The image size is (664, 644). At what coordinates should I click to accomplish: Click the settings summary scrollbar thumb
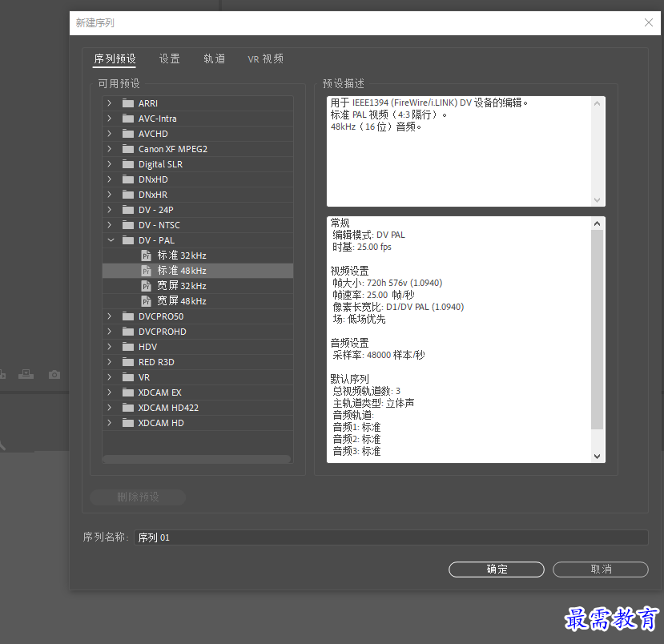pyautogui.click(x=597, y=329)
